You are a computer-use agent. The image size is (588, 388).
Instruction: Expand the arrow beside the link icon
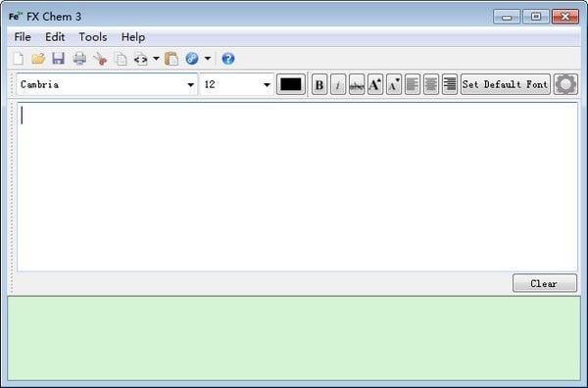[x=208, y=59]
